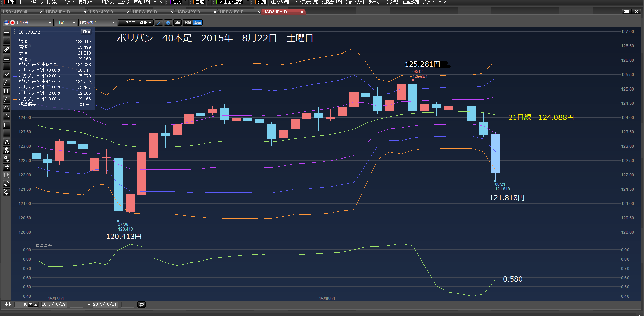Open the 本数 bar count dropdown arrow
The height and width of the screenshot is (316, 644).
[31, 304]
